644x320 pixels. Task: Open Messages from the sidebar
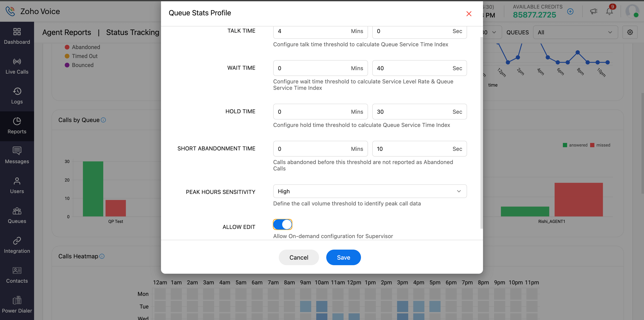(17, 155)
